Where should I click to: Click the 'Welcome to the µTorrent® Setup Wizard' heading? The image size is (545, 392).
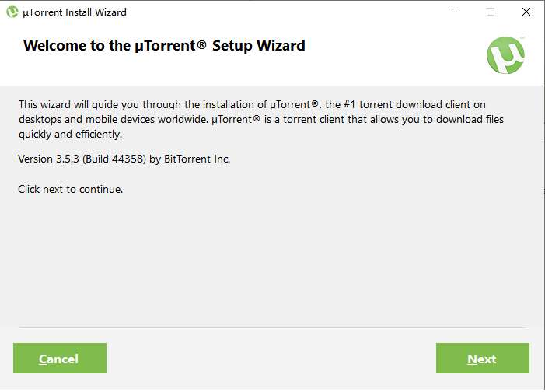164,46
